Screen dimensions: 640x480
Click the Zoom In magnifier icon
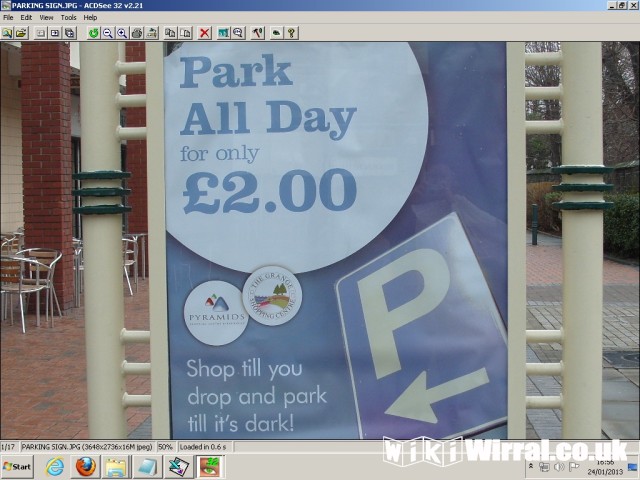pyautogui.click(x=122, y=33)
